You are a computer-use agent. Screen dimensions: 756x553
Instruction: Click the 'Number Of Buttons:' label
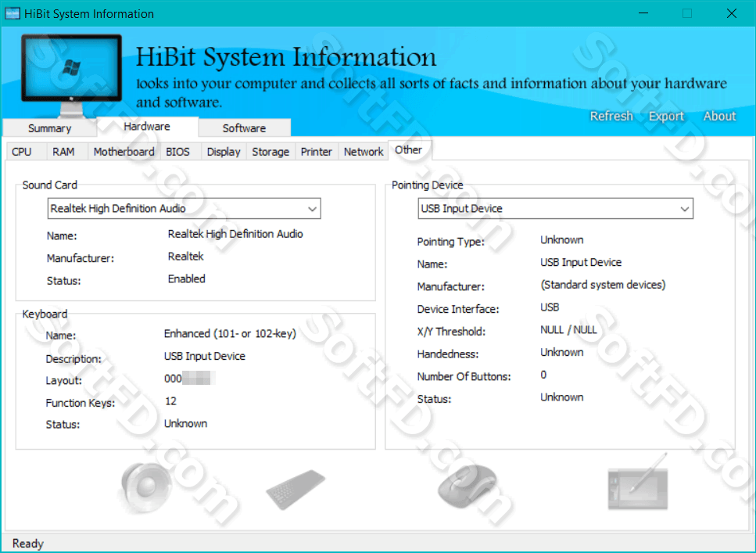point(464,376)
